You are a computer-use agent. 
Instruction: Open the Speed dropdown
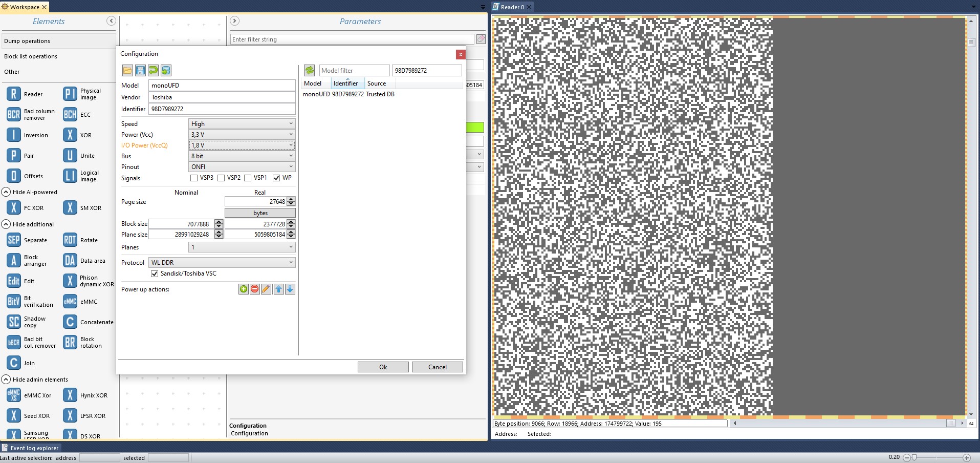click(242, 124)
